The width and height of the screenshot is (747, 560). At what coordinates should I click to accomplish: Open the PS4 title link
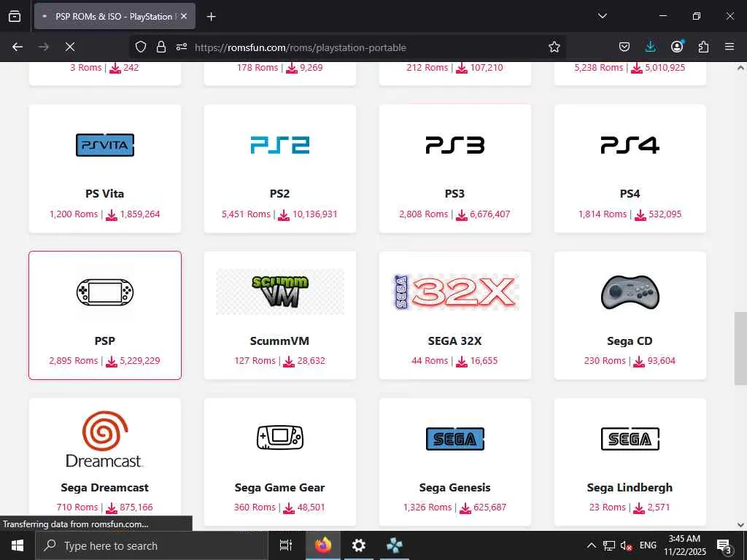pos(630,194)
